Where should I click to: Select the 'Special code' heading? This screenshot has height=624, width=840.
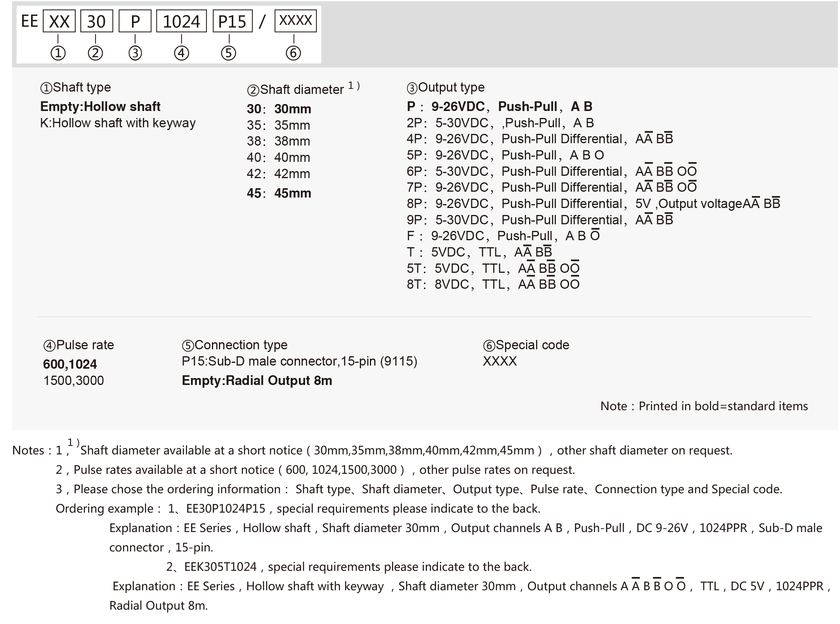[526, 345]
